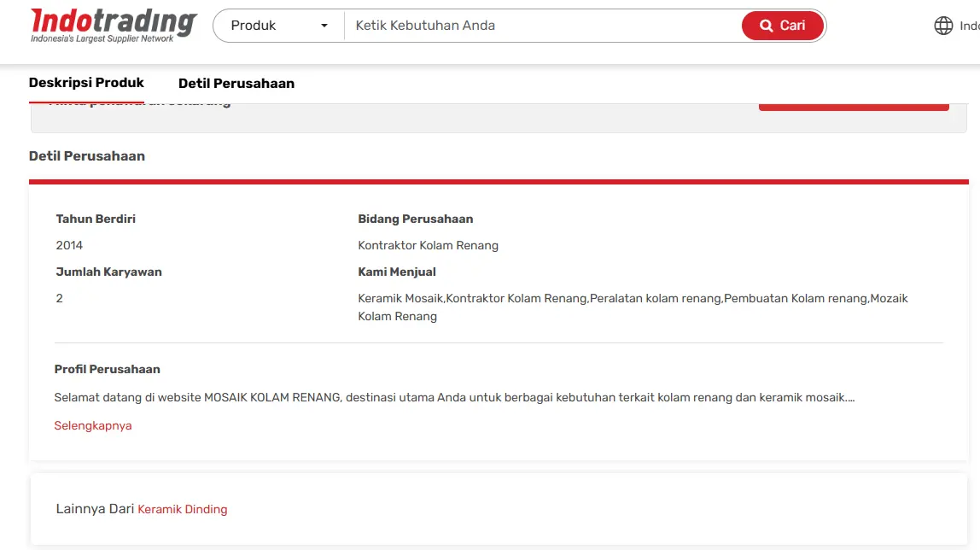Switch to the Deskripsi Produk tab
The width and height of the screenshot is (980, 550).
pos(86,83)
